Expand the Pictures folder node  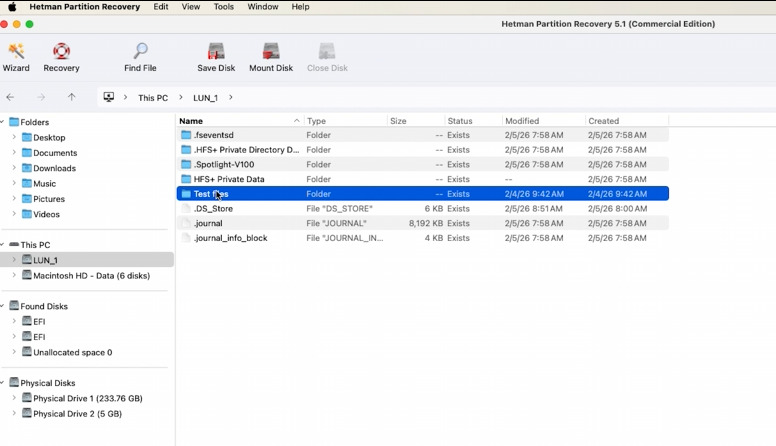tap(14, 198)
